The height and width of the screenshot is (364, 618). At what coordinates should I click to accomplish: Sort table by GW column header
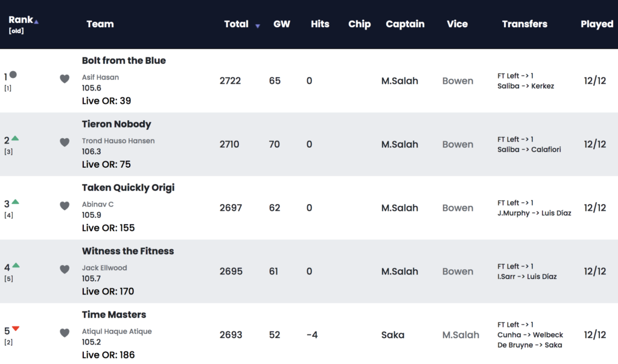(281, 24)
